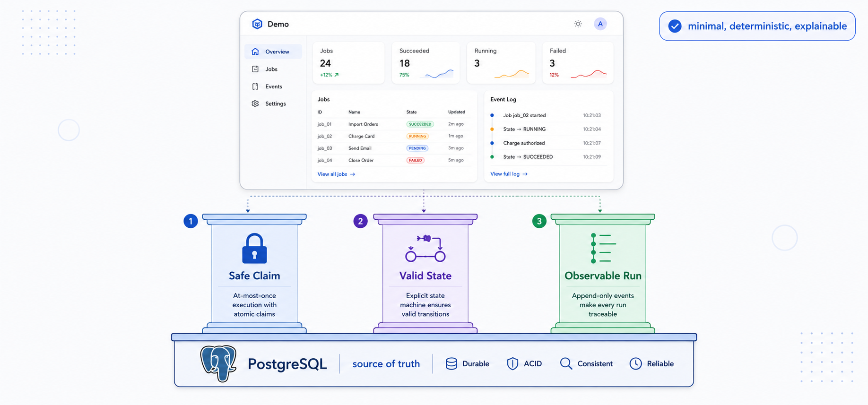Viewport: 868px width, 405px height.
Task: Click the "source of truth" label
Action: coord(386,364)
